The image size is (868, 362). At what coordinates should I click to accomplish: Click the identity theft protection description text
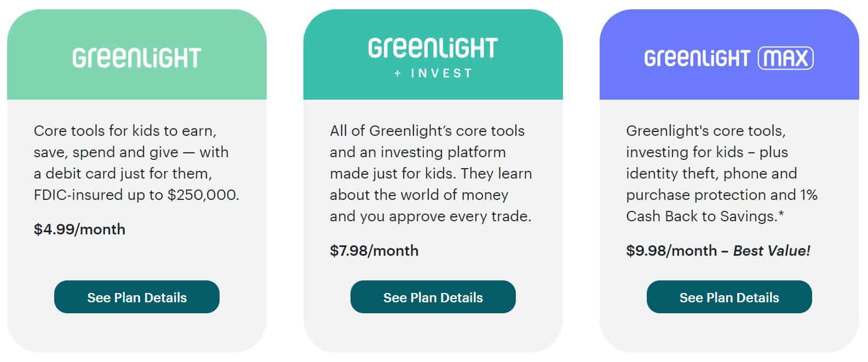pos(722,173)
